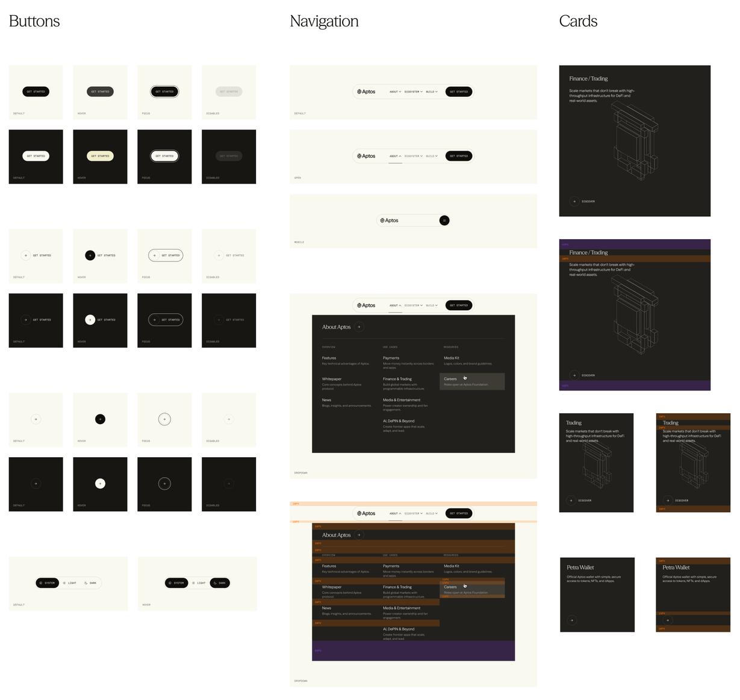Screen dimensions: 740x700
Task: Click the Finance/Trading dark card thumbnail
Action: (634, 141)
